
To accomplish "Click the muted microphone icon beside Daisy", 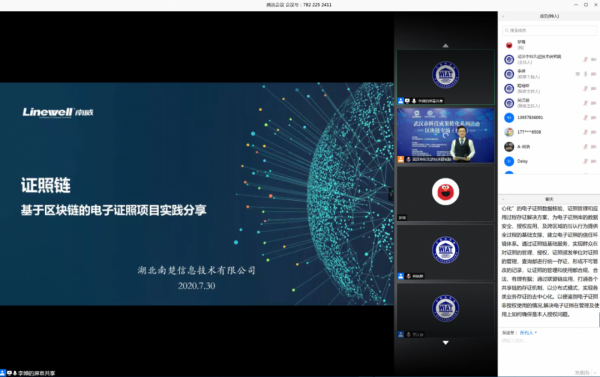I will click(x=585, y=161).
